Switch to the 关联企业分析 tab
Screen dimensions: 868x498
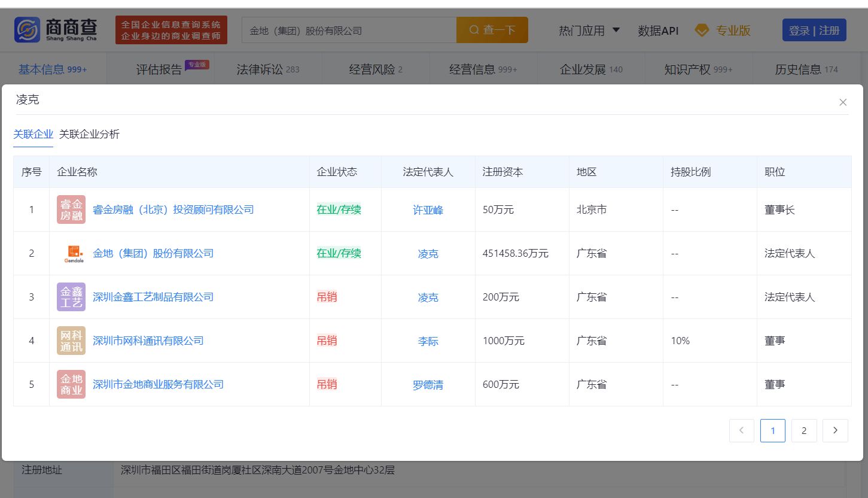click(89, 134)
